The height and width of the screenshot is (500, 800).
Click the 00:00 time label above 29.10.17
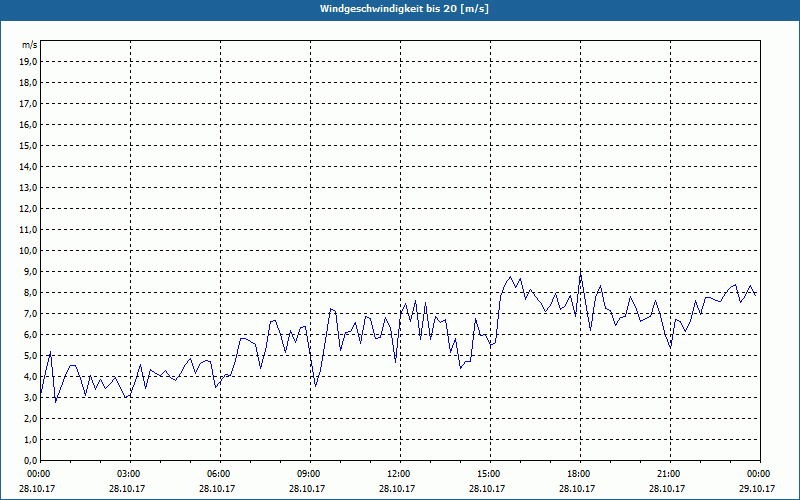[x=758, y=474]
